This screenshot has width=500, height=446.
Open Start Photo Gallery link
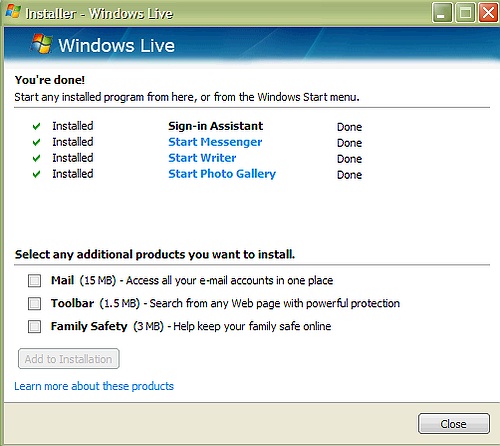222,174
